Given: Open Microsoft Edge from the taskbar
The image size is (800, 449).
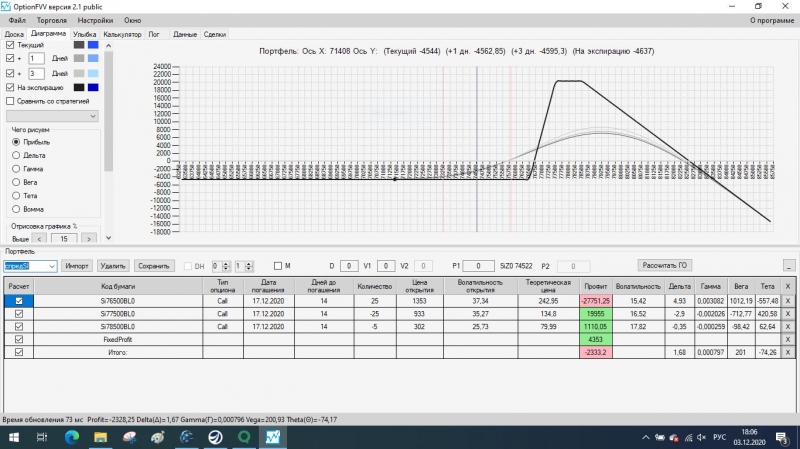Looking at the screenshot, I should click(x=72, y=437).
